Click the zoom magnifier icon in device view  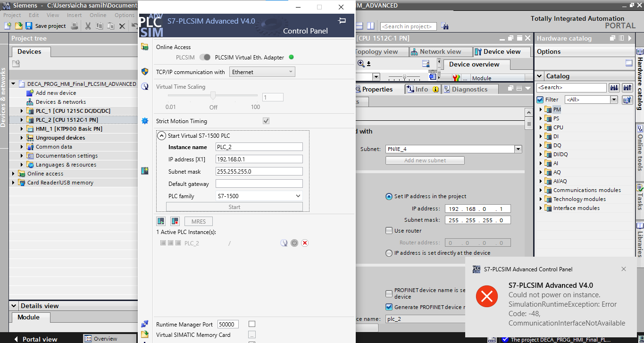tap(361, 63)
